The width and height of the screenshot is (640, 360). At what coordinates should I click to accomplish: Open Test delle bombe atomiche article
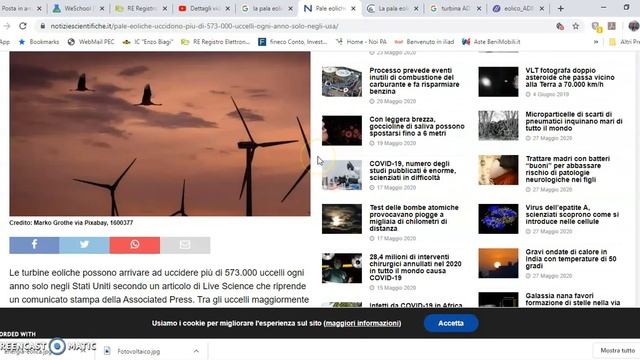point(414,218)
